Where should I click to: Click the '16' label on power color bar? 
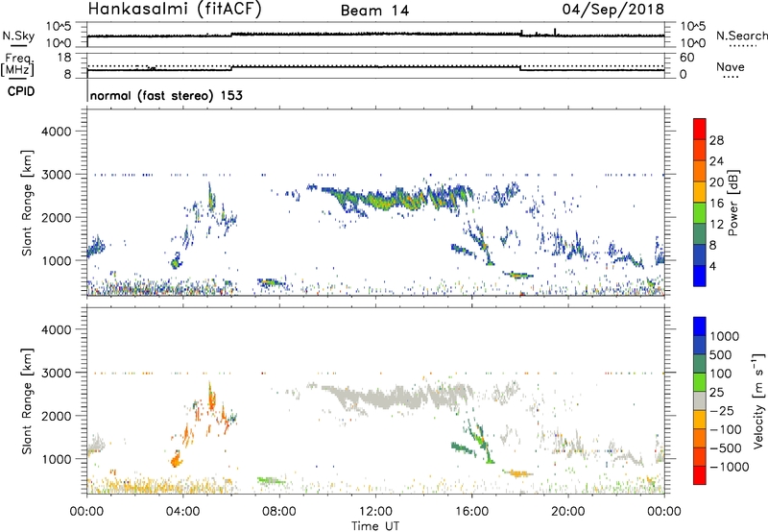[x=716, y=203]
